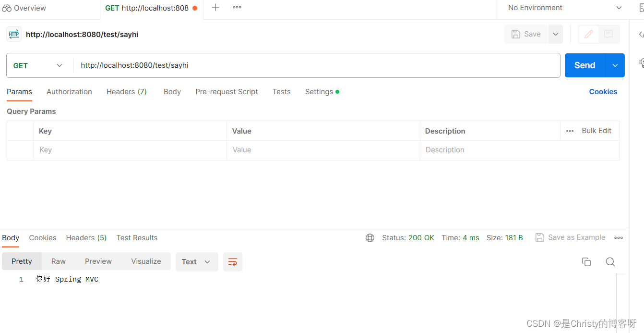The height and width of the screenshot is (333, 644).
Task: Open the Cookies link
Action: point(603,92)
